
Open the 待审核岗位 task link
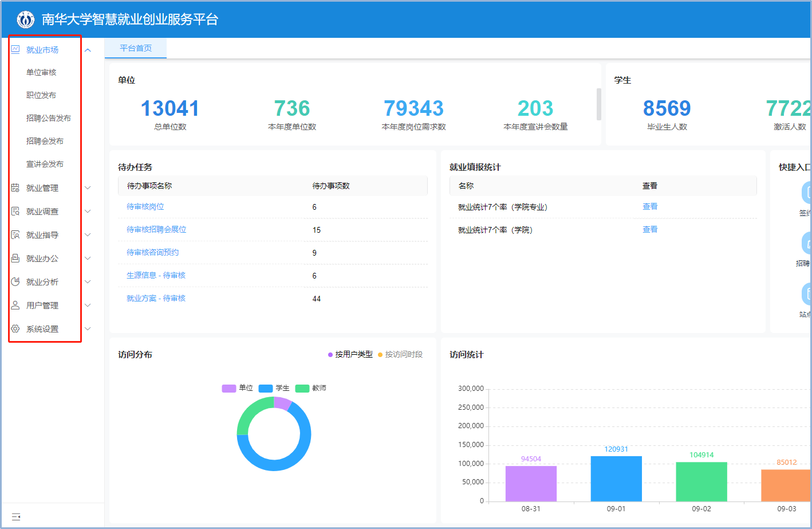[145, 207]
